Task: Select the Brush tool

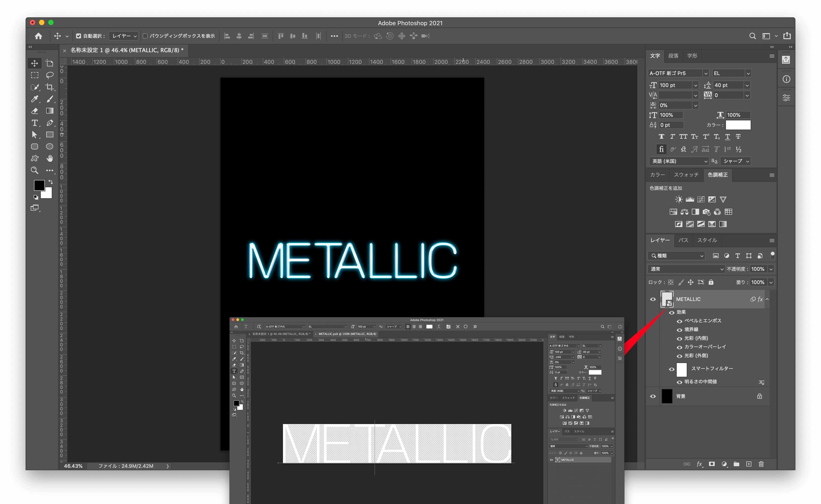Action: coord(50,99)
